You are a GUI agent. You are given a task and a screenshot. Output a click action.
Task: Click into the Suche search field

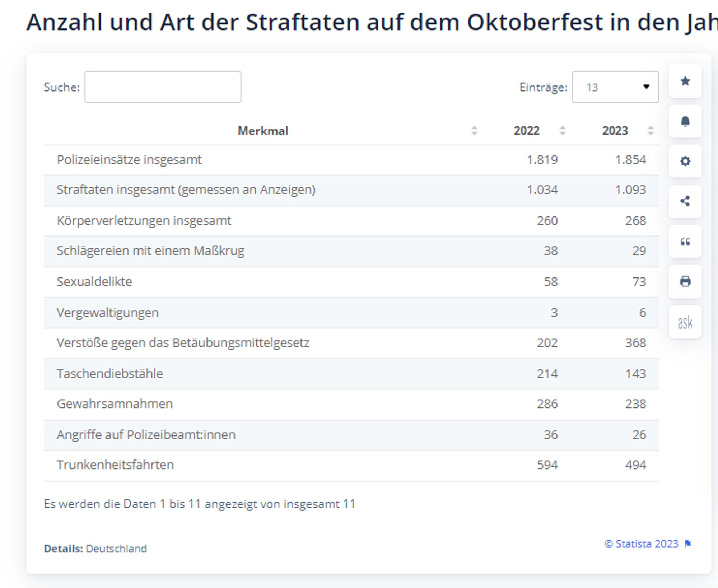163,87
